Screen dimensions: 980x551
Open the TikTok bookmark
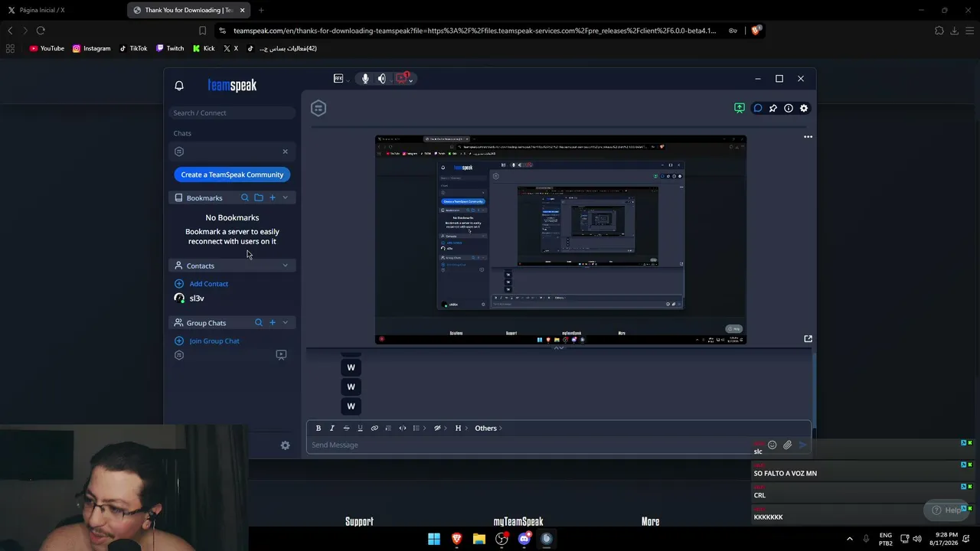tap(133, 48)
